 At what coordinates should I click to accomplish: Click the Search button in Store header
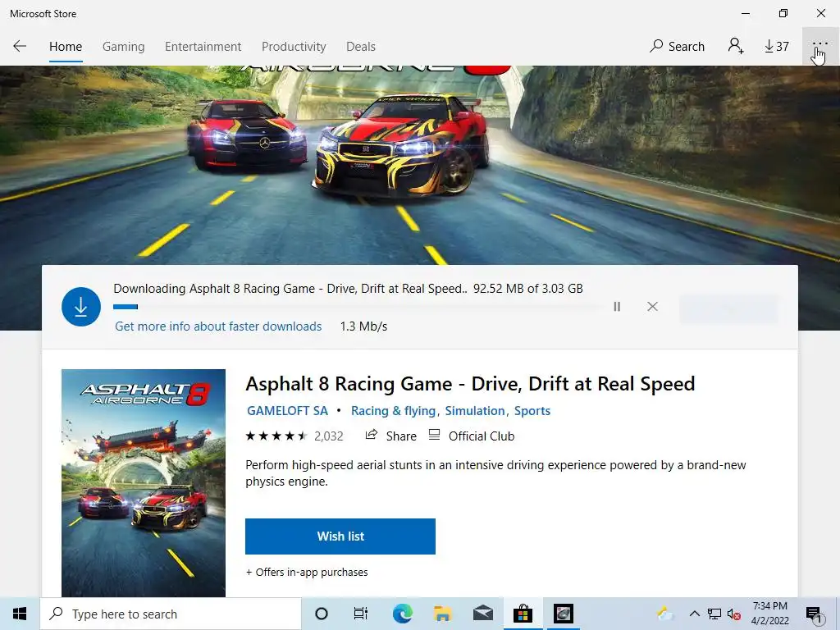[677, 47]
